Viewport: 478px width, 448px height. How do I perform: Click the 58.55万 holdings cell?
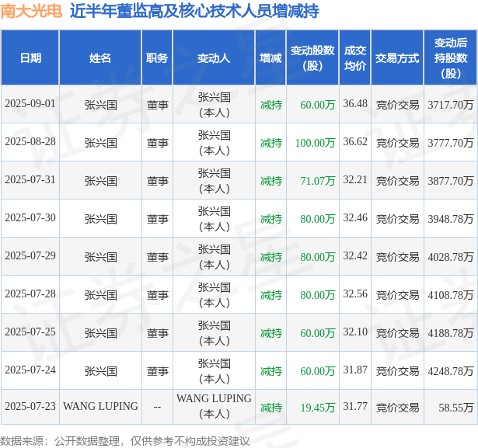coord(456,408)
